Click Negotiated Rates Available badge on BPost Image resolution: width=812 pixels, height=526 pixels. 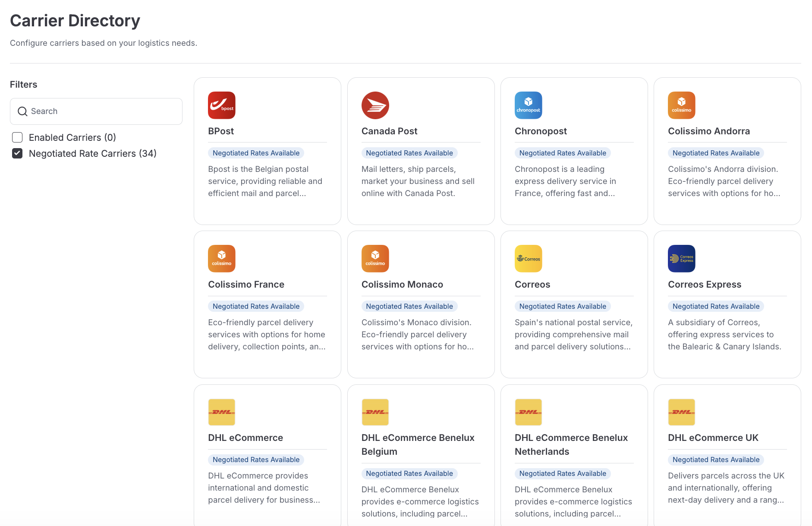tap(256, 153)
